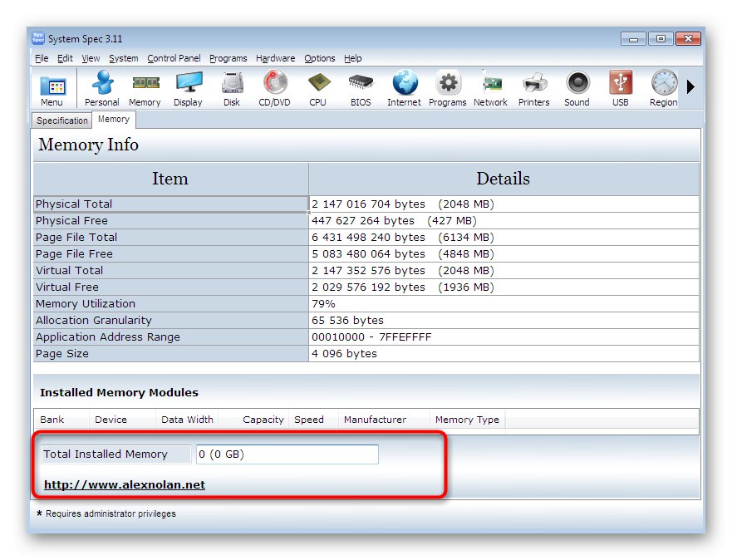Open the CD/DVD toolbar icon

pyautogui.click(x=274, y=89)
